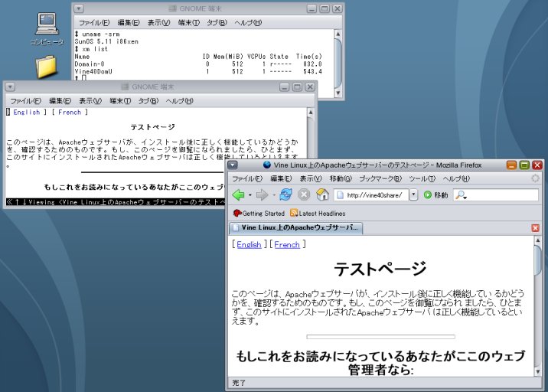The height and width of the screenshot is (392, 548).
Task: Open Firefox 表示(V) menu
Action: point(311,178)
